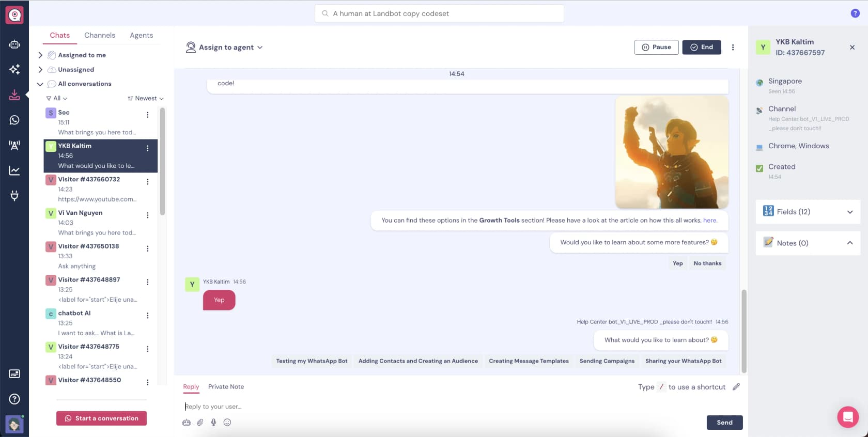Close the YKB Kaltim details panel
The image size is (868, 437).
point(852,48)
